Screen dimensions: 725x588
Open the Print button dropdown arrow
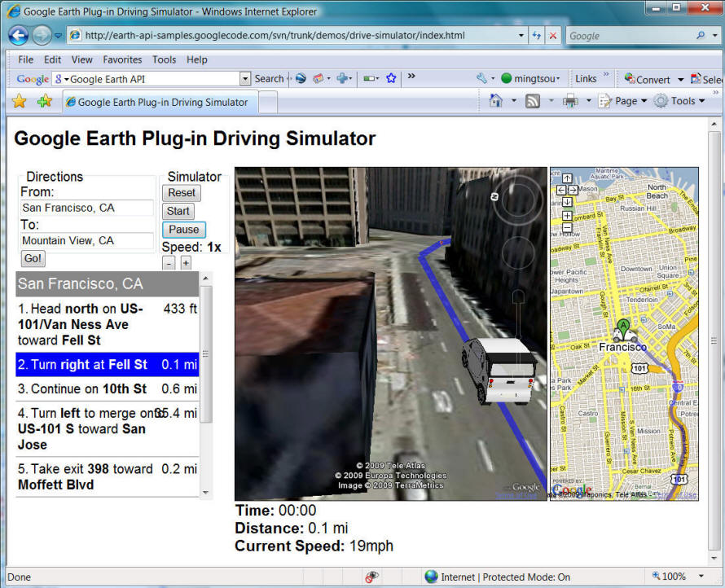[x=589, y=101]
